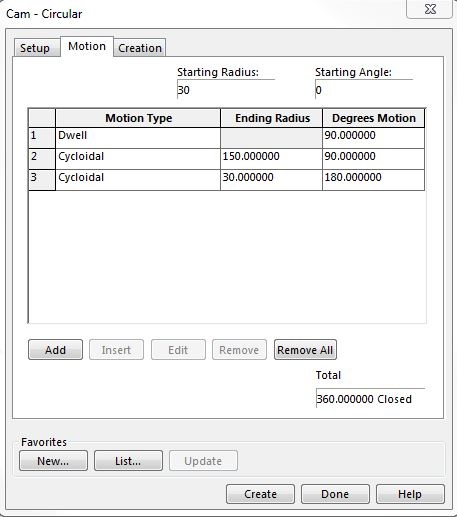
Task: Click the 150.000000 ending radius cell
Action: pyautogui.click(x=271, y=159)
